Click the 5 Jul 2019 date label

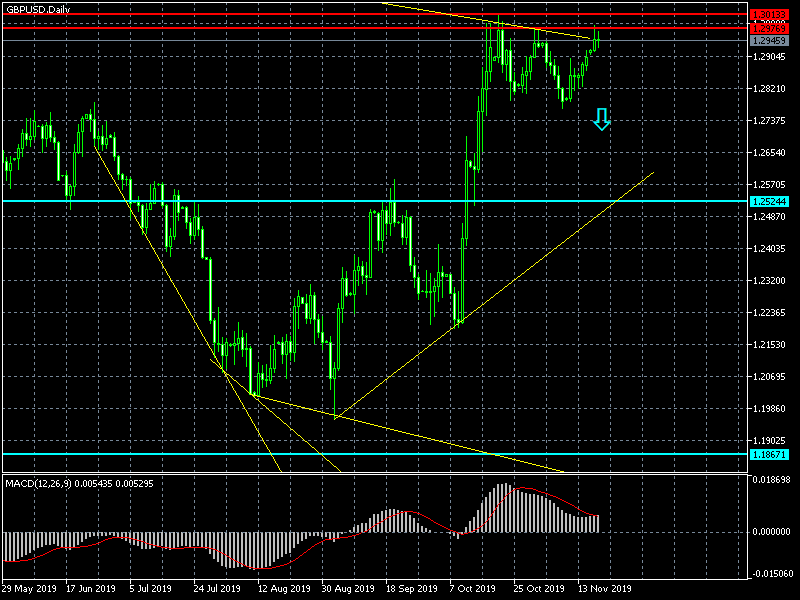[151, 589]
